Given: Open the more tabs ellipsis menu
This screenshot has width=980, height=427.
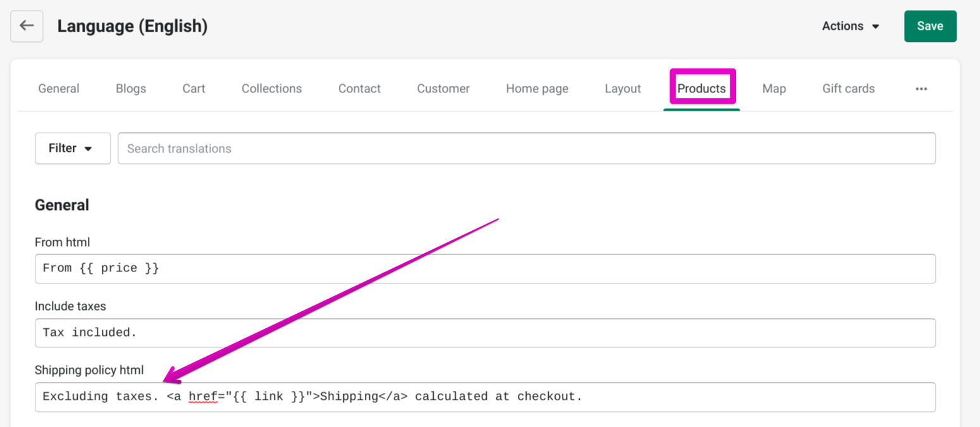Looking at the screenshot, I should pos(921,89).
